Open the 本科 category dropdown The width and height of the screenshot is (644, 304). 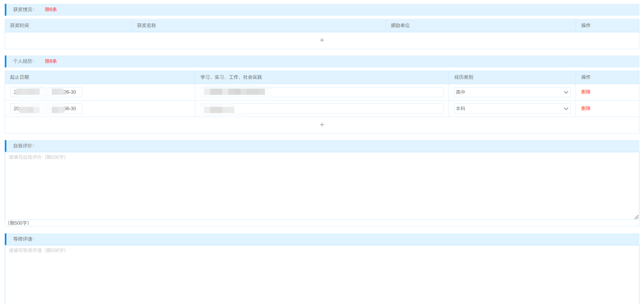[512, 108]
